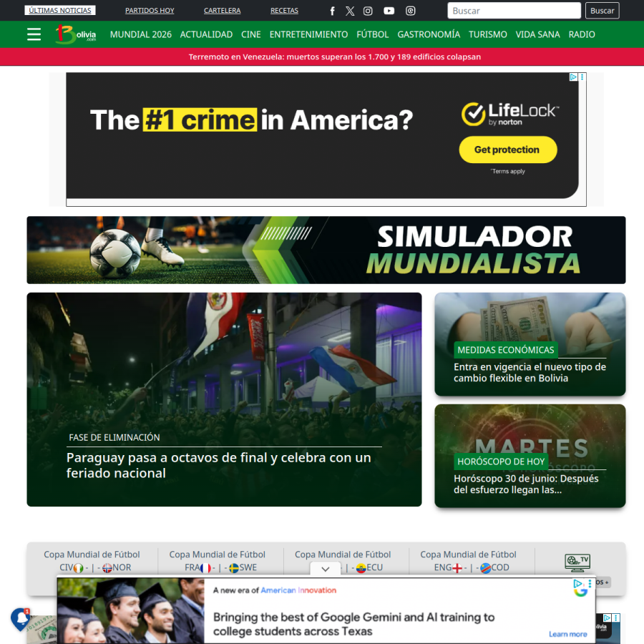Go to Cine section
Image resolution: width=644 pixels, height=644 pixels.
click(251, 34)
